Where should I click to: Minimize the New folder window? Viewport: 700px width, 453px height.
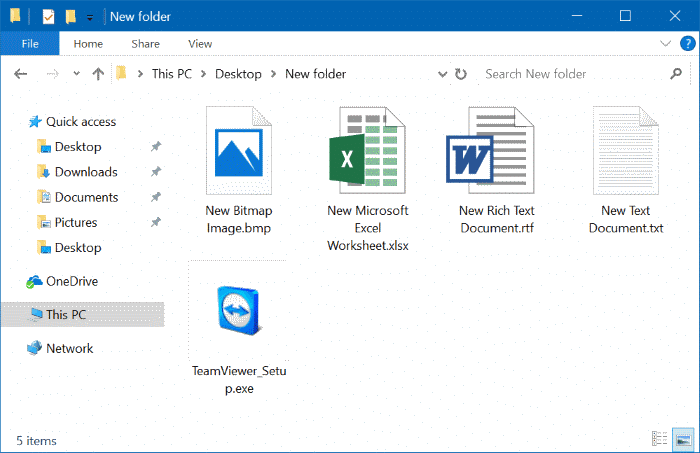[x=577, y=16]
